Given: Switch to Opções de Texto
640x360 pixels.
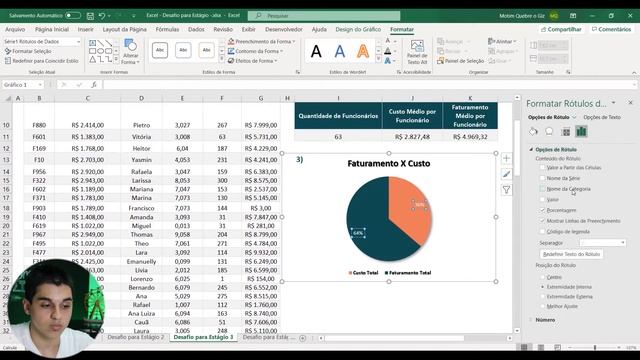Looking at the screenshot, I should 602,117.
